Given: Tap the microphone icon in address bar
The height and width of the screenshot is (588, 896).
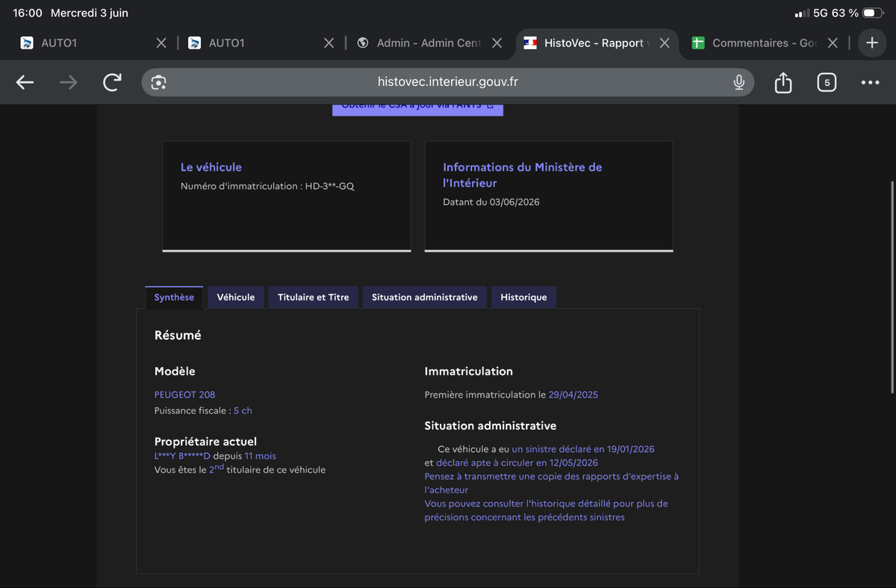Looking at the screenshot, I should click(x=738, y=82).
